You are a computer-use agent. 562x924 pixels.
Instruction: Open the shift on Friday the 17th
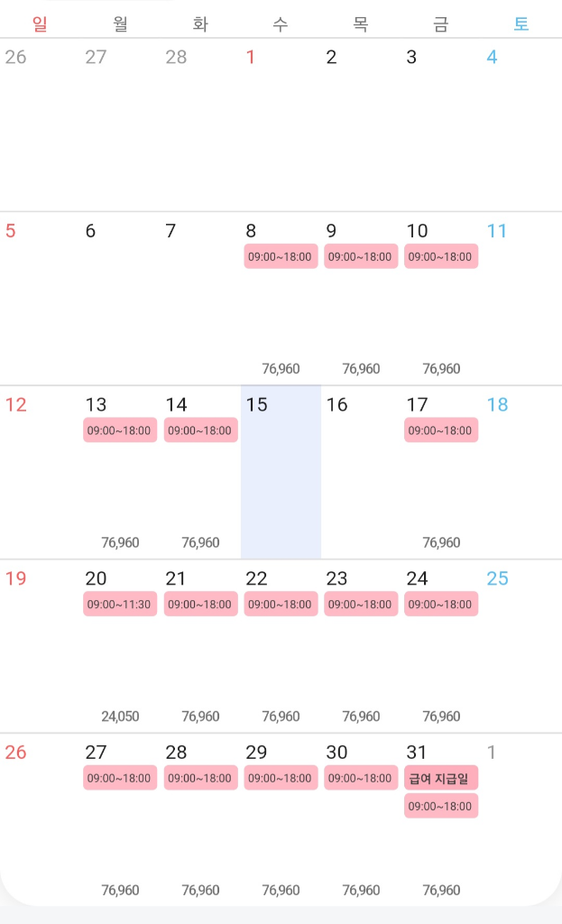[x=441, y=430]
